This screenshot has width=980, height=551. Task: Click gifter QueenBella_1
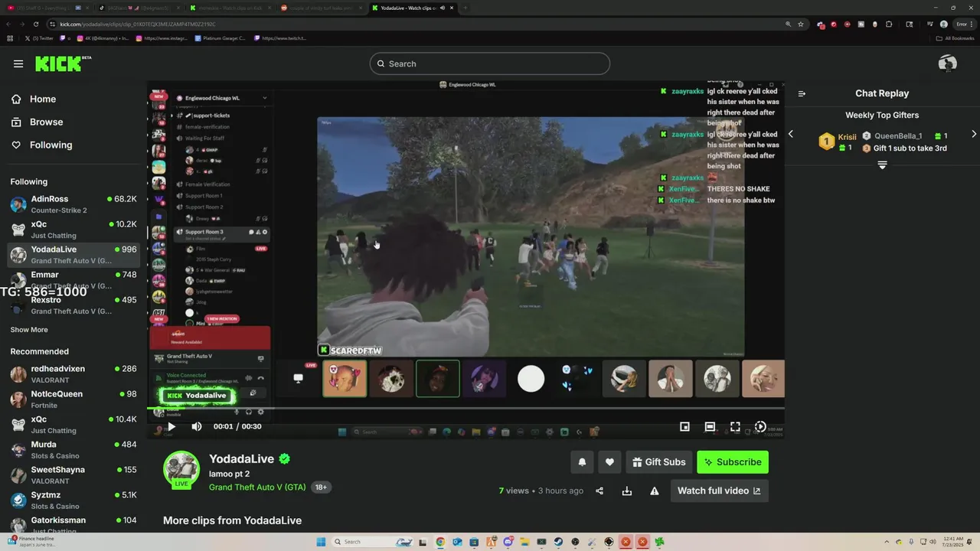tap(898, 136)
